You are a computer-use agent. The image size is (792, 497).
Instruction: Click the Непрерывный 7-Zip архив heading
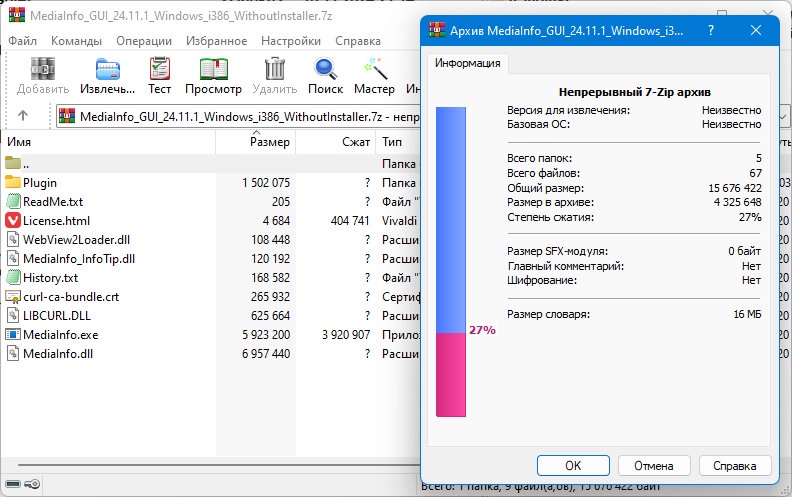[x=634, y=92]
